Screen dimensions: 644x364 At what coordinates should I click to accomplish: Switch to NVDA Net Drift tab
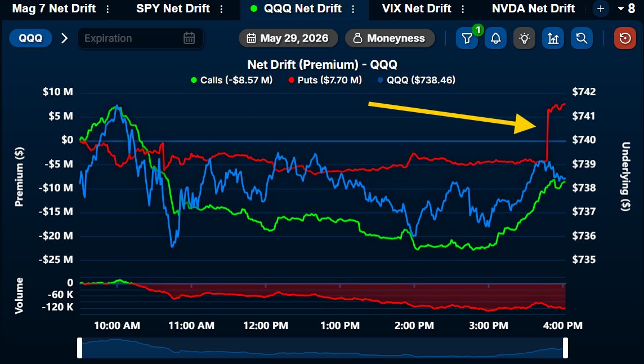(533, 8)
